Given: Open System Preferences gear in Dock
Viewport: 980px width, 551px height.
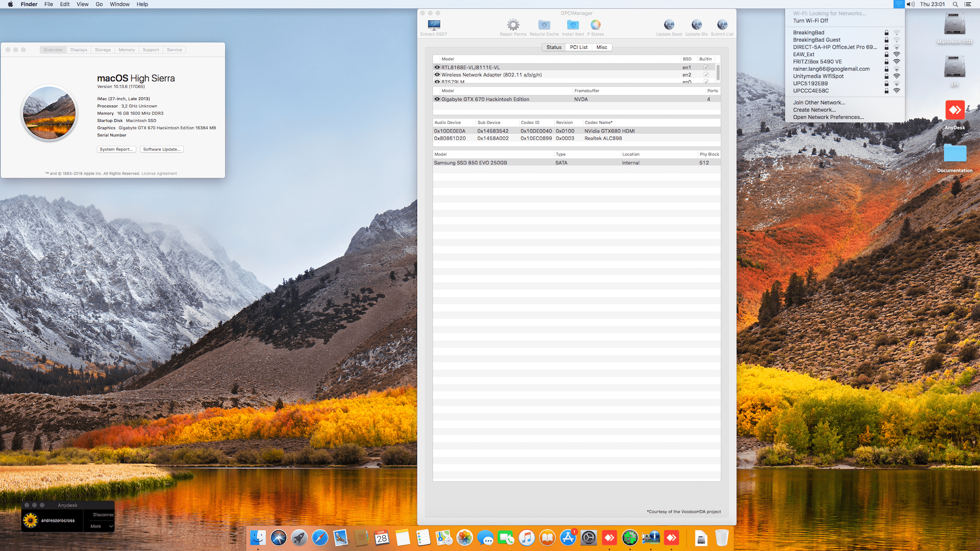Looking at the screenshot, I should 589,538.
